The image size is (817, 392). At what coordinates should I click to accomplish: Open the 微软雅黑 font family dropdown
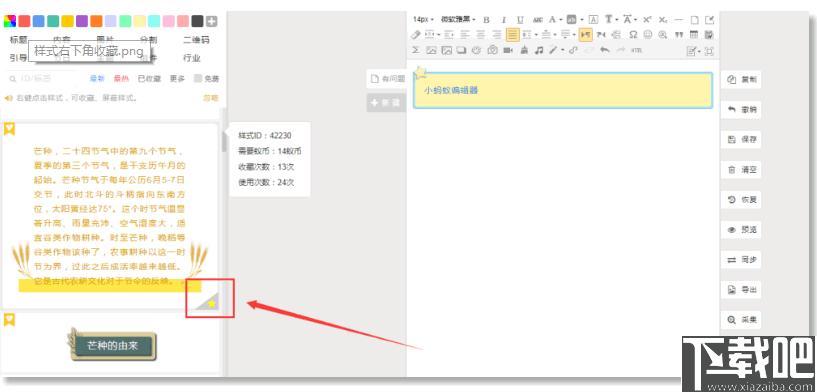click(458, 19)
